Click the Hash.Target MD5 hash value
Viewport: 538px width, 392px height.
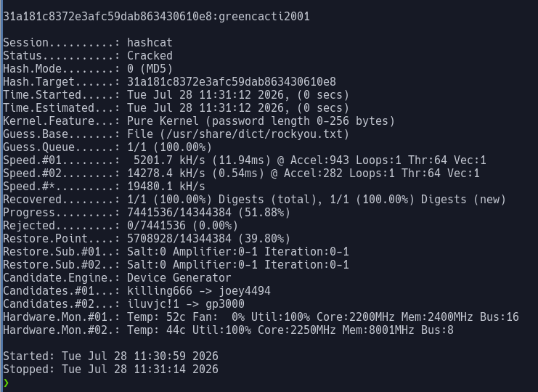click(x=232, y=81)
